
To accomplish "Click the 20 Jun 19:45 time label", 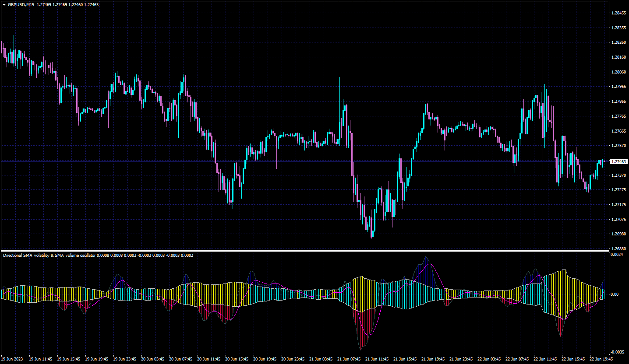I will [x=265, y=359].
